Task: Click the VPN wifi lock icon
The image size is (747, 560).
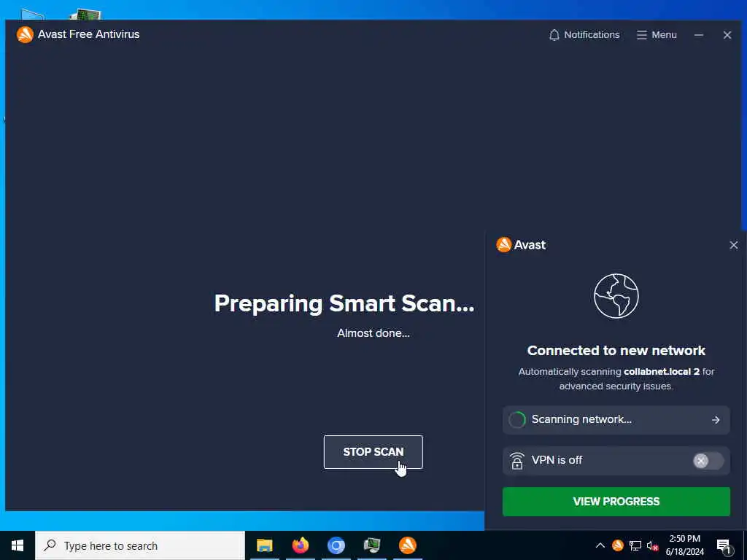Action: [x=517, y=461]
